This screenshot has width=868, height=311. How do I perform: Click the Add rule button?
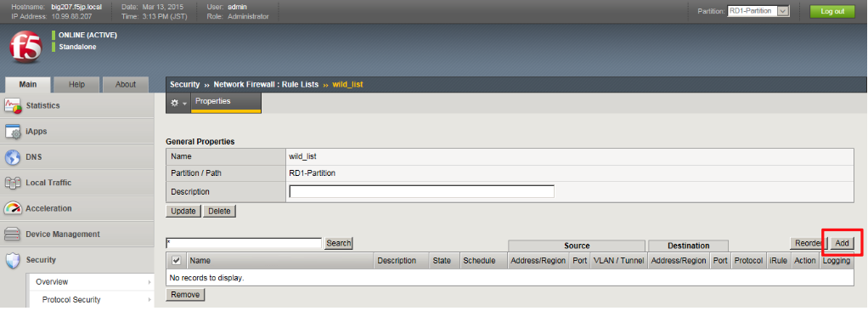tap(842, 243)
